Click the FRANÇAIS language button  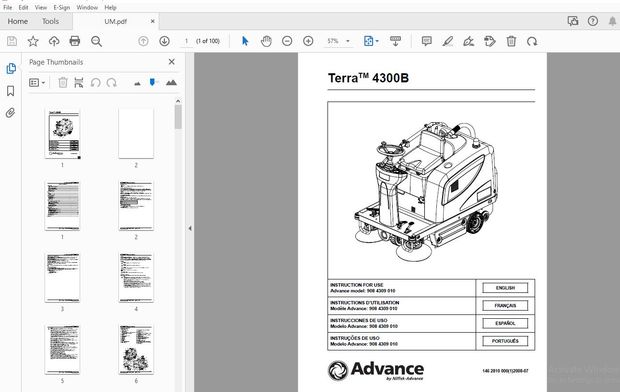tap(505, 305)
